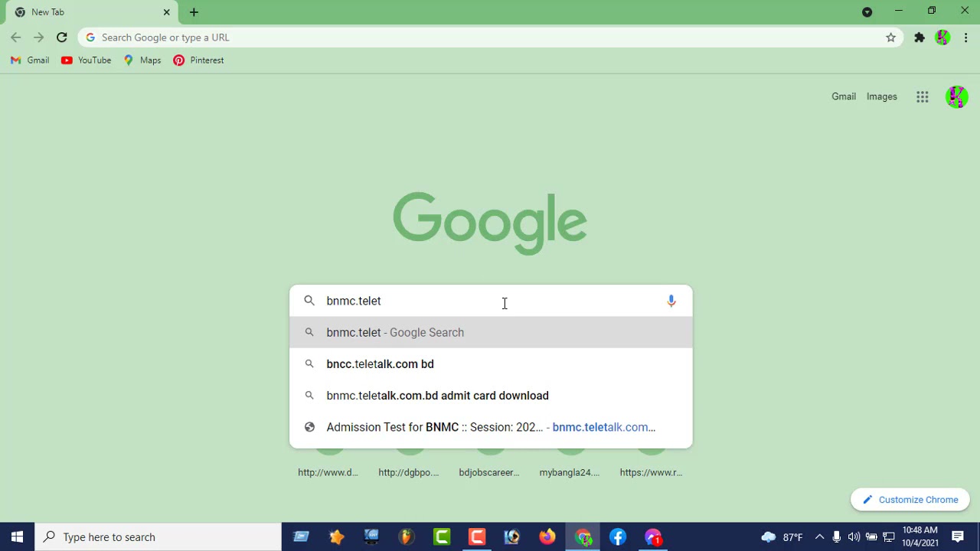The width and height of the screenshot is (980, 551).
Task: Open the notification action center
Action: pyautogui.click(x=958, y=537)
